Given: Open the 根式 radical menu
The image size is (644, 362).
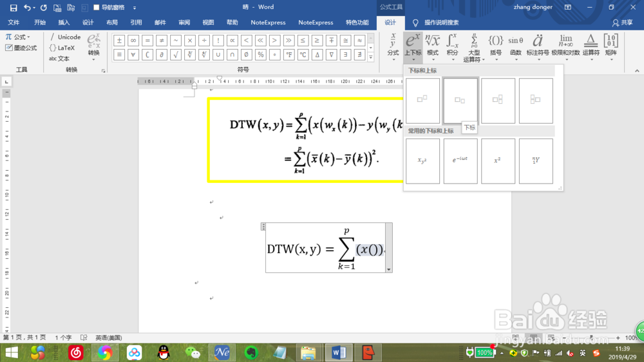Looking at the screenshot, I should tap(433, 47).
